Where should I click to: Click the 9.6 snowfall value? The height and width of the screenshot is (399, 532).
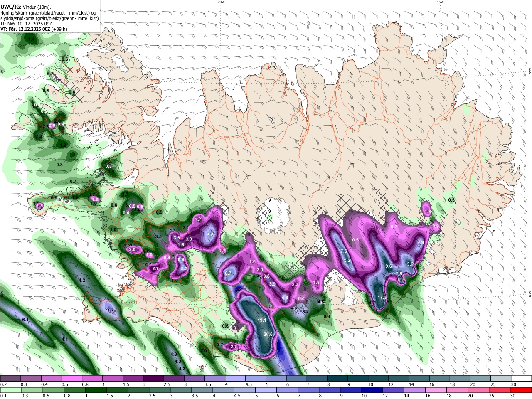click(x=389, y=266)
